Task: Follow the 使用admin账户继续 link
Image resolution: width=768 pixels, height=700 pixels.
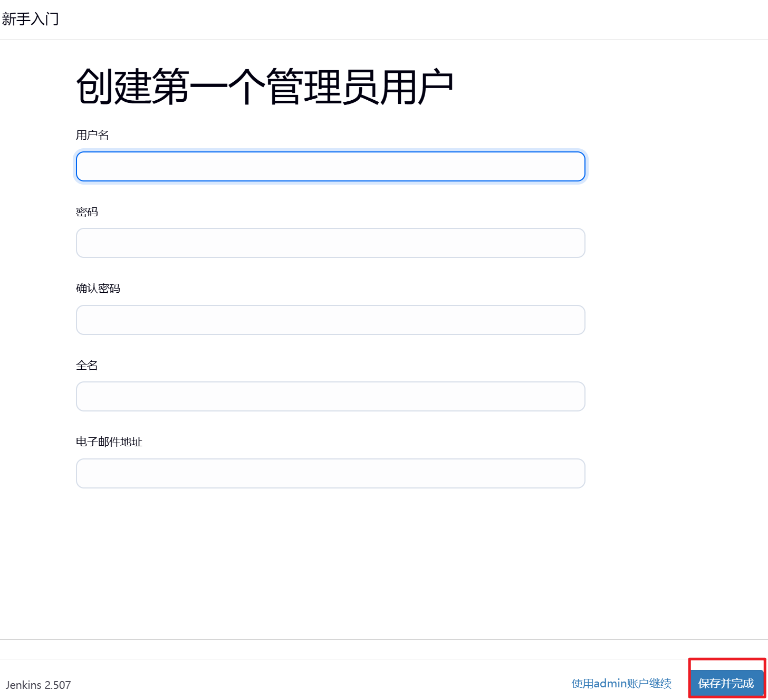Action: [x=621, y=684]
